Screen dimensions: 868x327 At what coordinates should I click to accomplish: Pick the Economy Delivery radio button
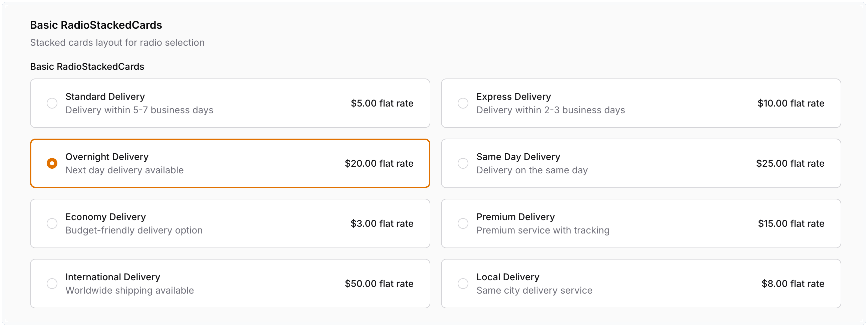pos(52,223)
